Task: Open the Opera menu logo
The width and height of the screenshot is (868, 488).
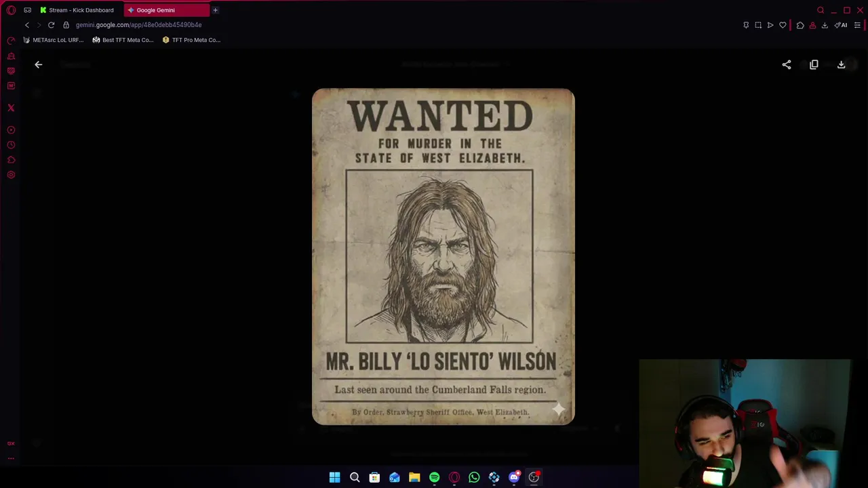Action: click(11, 10)
